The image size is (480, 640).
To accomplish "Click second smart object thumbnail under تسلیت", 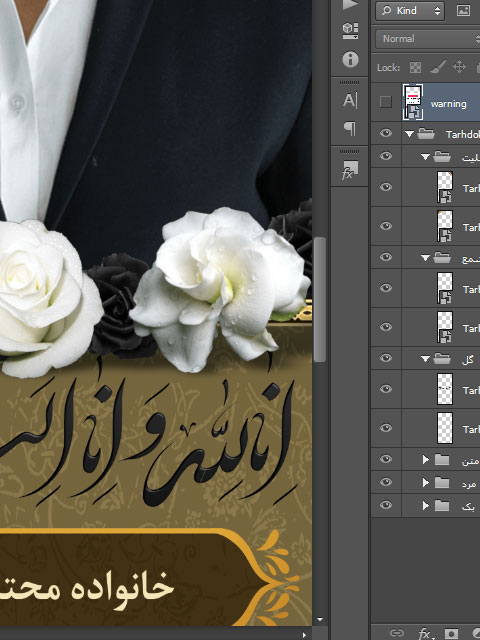I will [445, 226].
